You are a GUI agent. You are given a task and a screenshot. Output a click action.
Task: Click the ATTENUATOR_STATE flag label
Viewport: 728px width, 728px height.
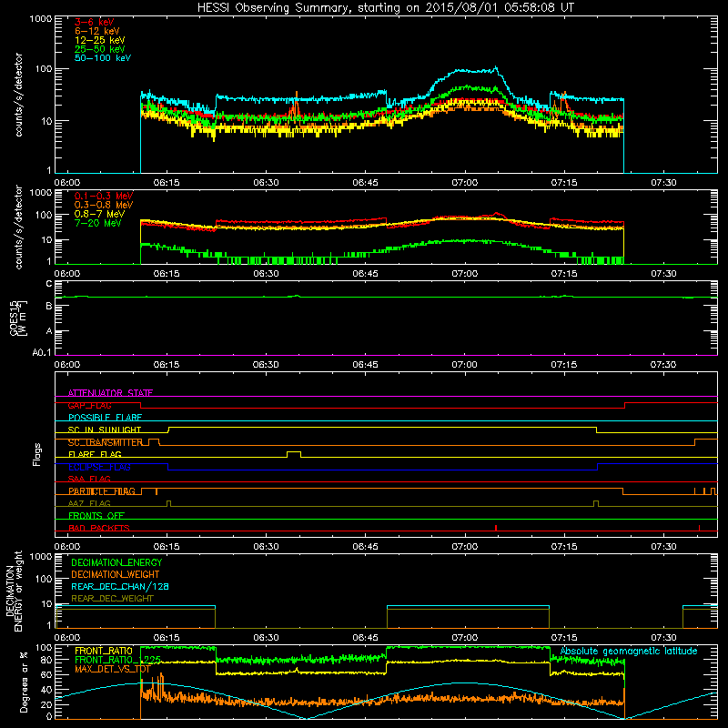pos(110,393)
